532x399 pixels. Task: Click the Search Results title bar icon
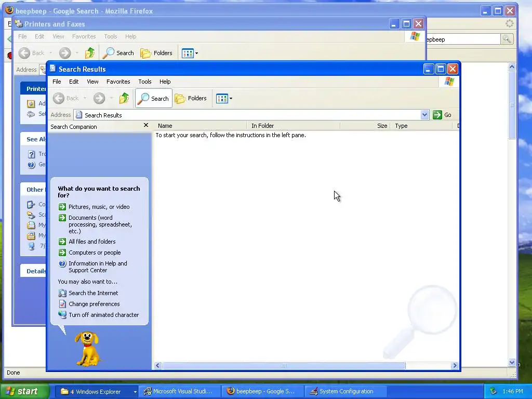(x=52, y=69)
